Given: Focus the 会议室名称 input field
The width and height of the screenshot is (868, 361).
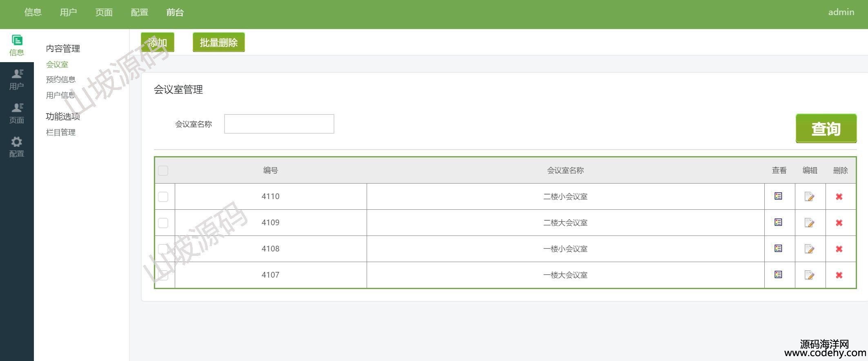Looking at the screenshot, I should point(279,124).
